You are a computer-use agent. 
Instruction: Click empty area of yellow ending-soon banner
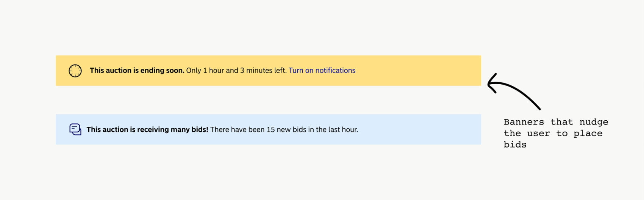click(x=417, y=71)
